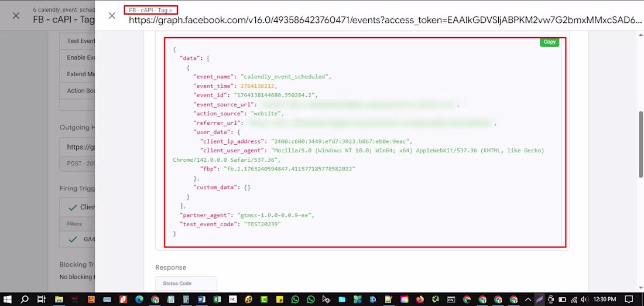Click the "client_ip_address" line
The height and width of the screenshot is (306, 644).
point(306,141)
